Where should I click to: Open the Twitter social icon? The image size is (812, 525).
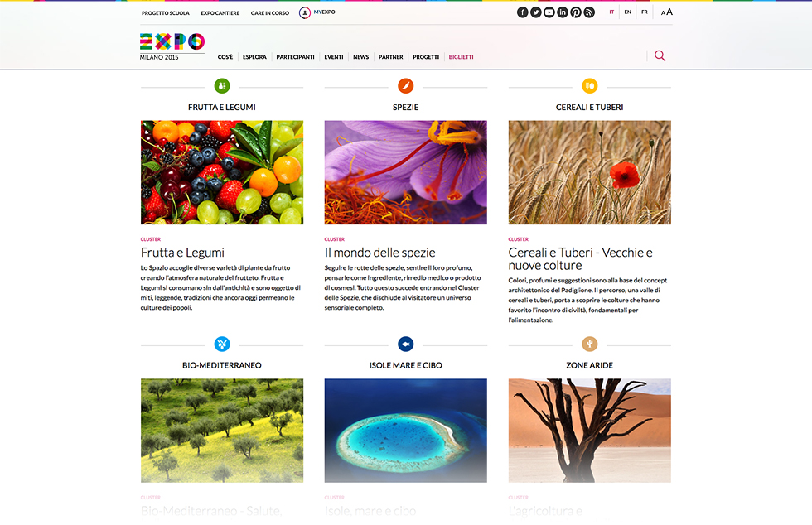(536, 12)
